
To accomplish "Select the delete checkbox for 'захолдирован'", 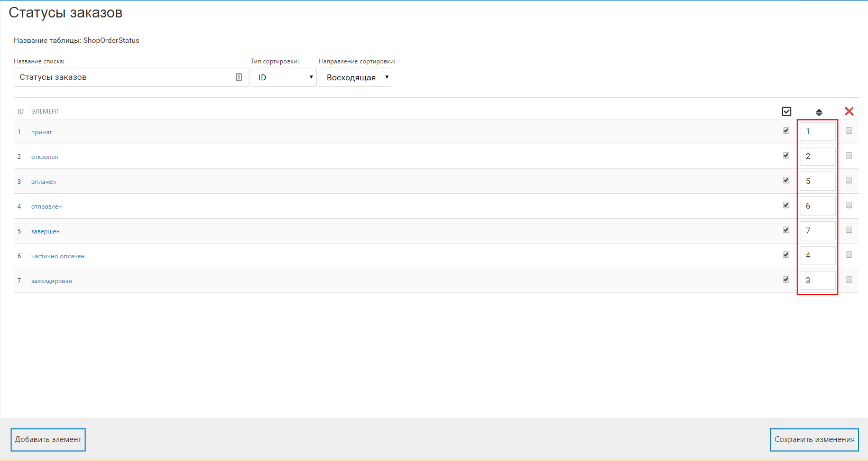I will point(849,280).
